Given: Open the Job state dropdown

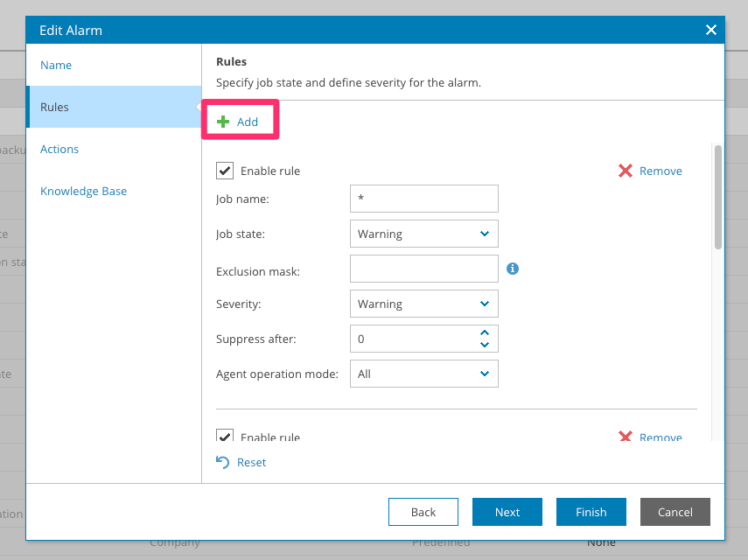Looking at the screenshot, I should tap(423, 234).
